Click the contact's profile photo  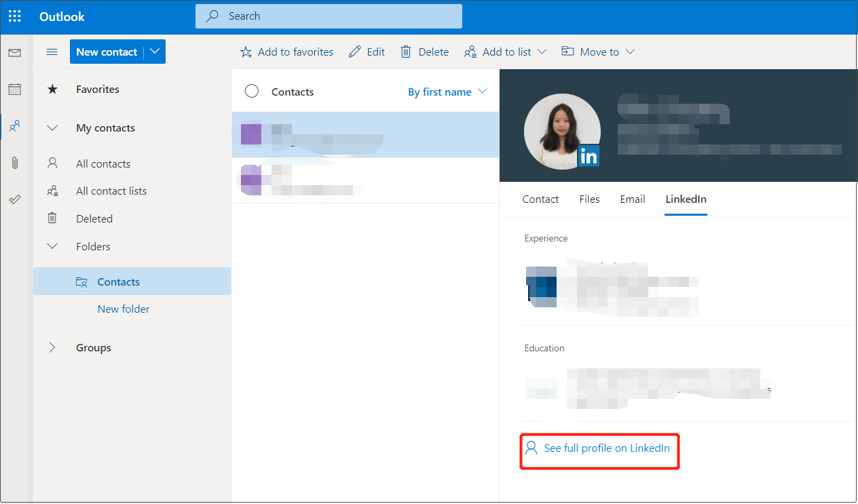562,132
